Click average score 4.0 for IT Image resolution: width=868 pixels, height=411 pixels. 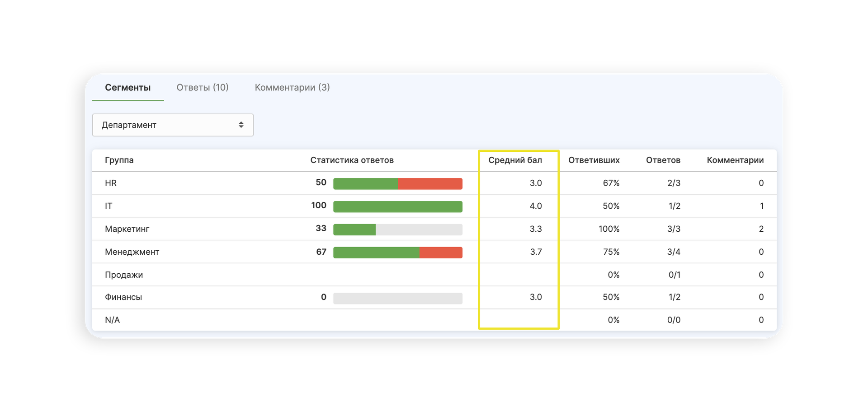[x=536, y=206]
